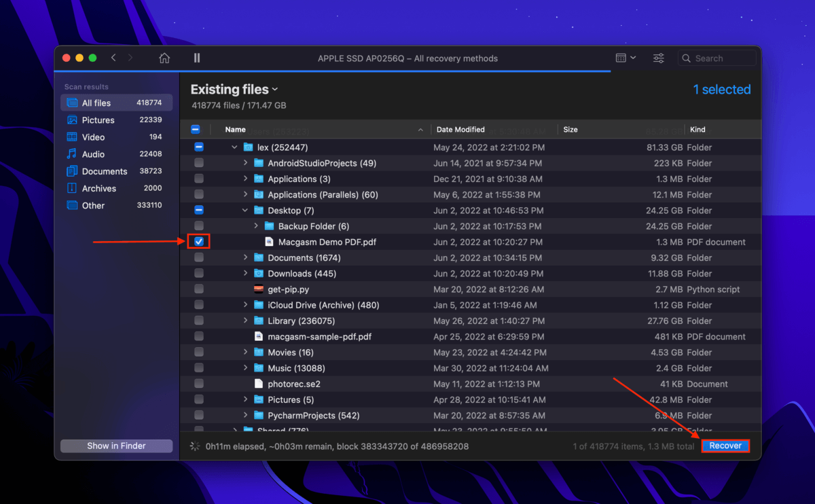Click the 1 selected link
The width and height of the screenshot is (815, 504).
(x=722, y=90)
